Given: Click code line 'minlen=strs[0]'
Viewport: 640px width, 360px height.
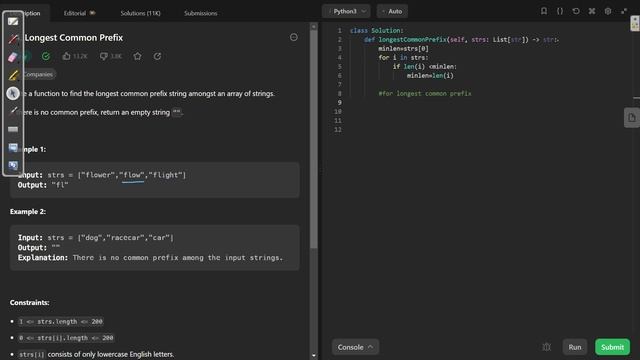Looking at the screenshot, I should [403, 49].
